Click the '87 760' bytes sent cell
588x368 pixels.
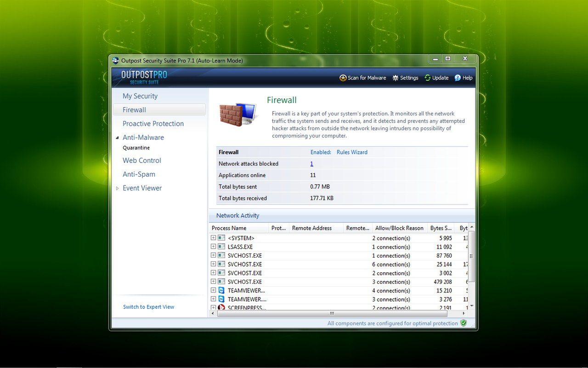444,255
